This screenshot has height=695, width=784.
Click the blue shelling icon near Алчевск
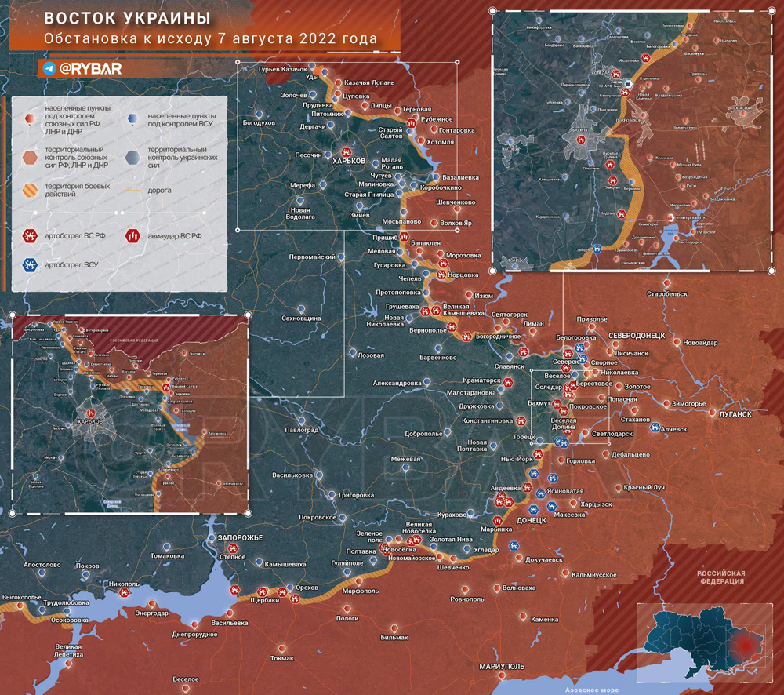655,428
